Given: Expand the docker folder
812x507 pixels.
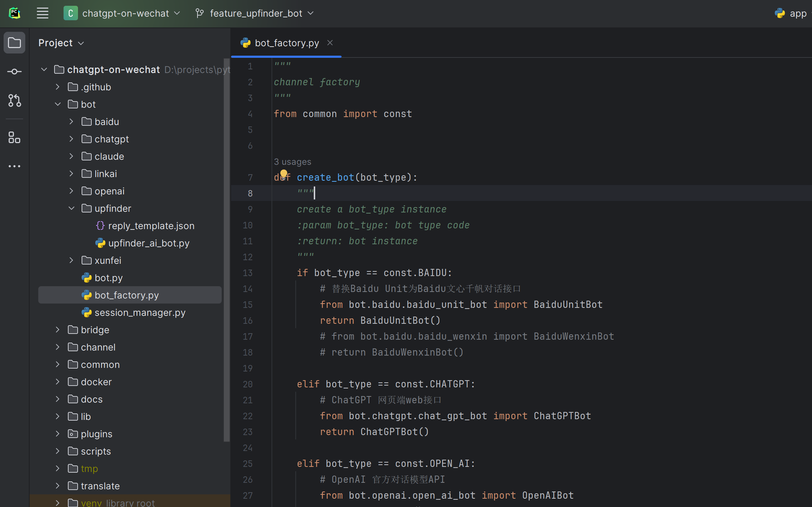Looking at the screenshot, I should (x=58, y=382).
